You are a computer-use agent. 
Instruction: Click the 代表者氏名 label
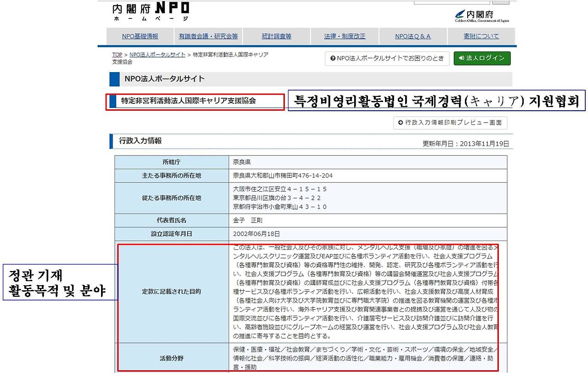point(172,220)
